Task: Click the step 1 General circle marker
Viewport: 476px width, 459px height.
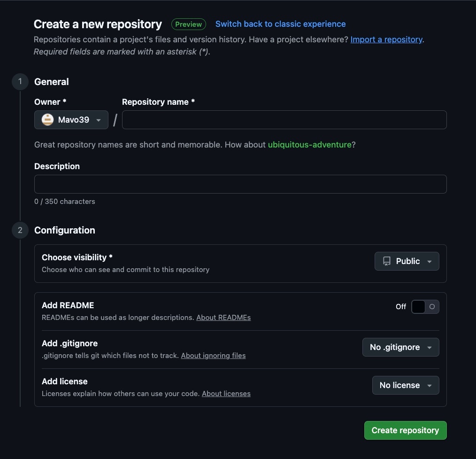Action: tap(20, 82)
